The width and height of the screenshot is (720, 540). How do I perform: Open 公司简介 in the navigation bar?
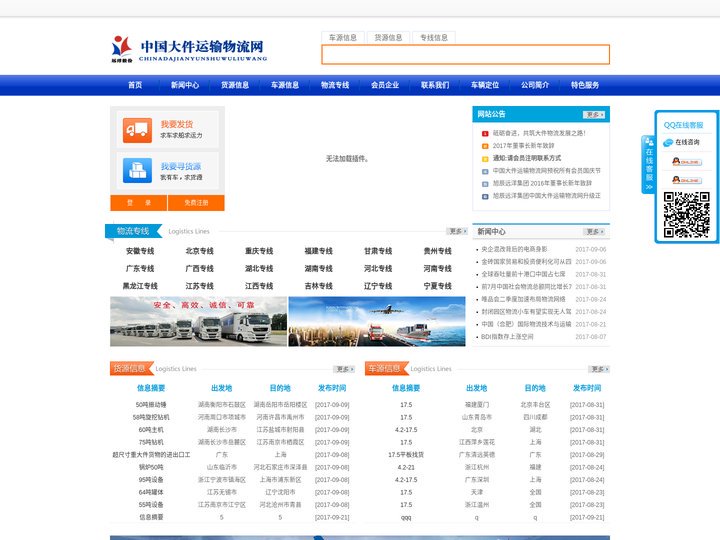coord(535,85)
